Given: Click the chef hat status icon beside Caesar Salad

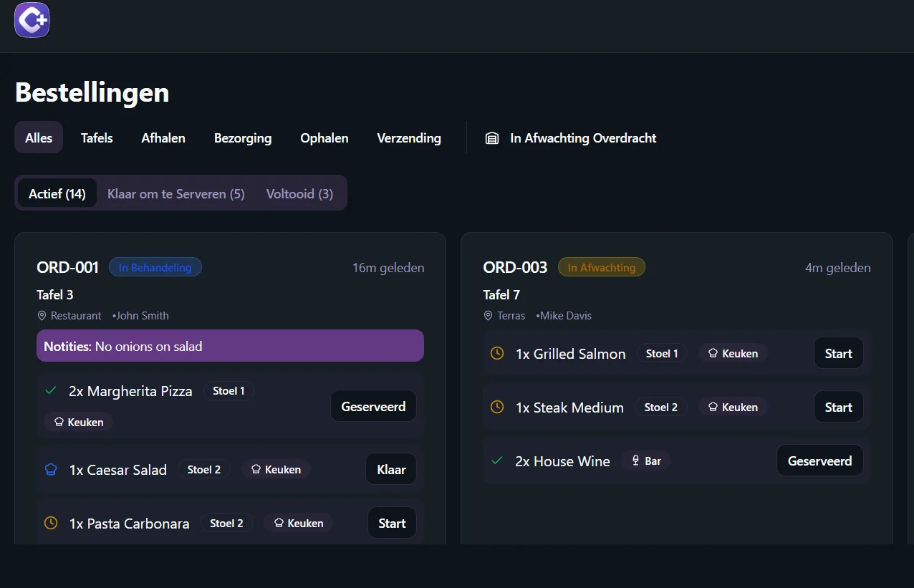Looking at the screenshot, I should pyautogui.click(x=51, y=470).
